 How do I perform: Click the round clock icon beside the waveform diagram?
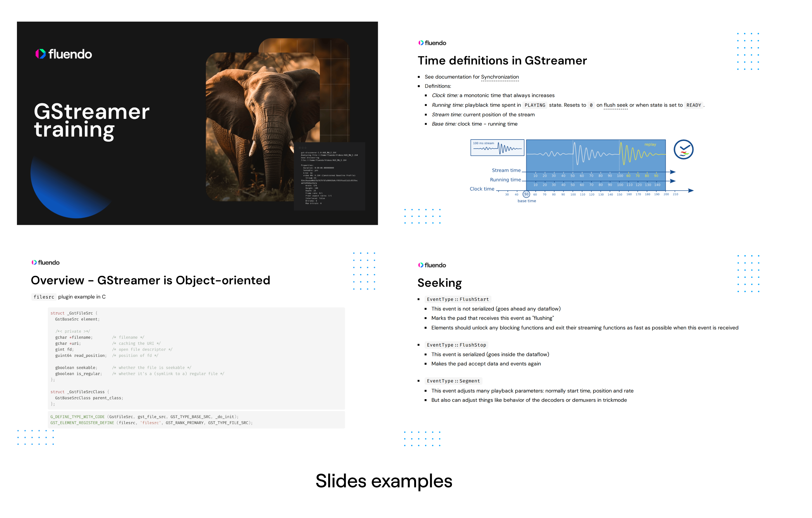click(683, 150)
